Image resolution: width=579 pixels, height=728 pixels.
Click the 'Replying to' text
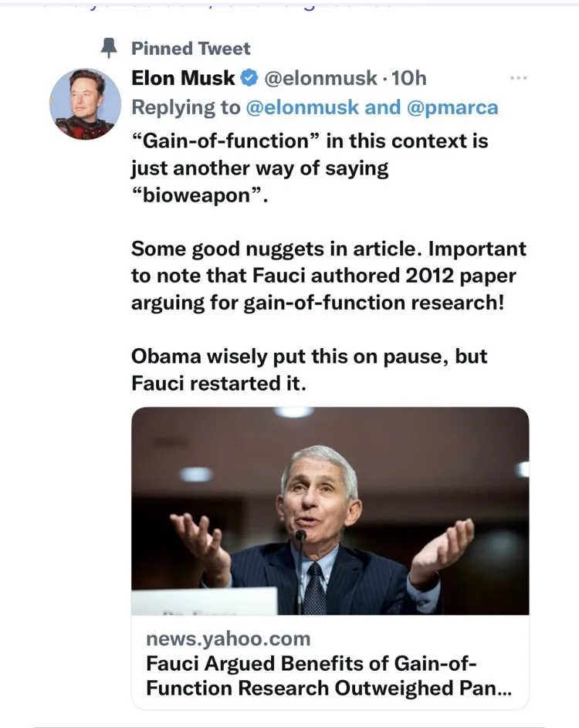point(186,107)
